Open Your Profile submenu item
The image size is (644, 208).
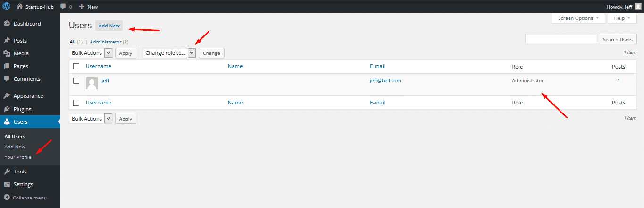click(18, 157)
